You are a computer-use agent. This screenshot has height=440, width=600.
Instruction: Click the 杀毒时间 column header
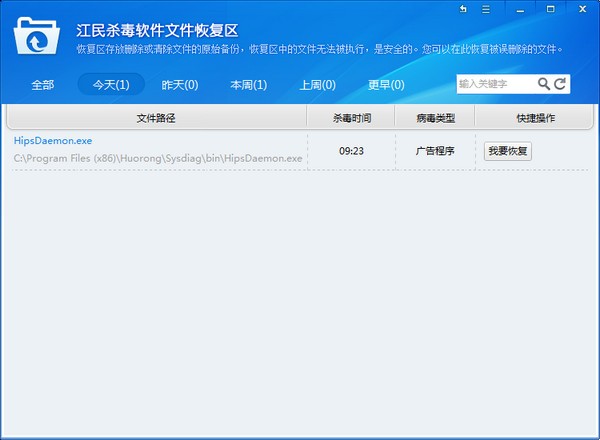click(352, 118)
